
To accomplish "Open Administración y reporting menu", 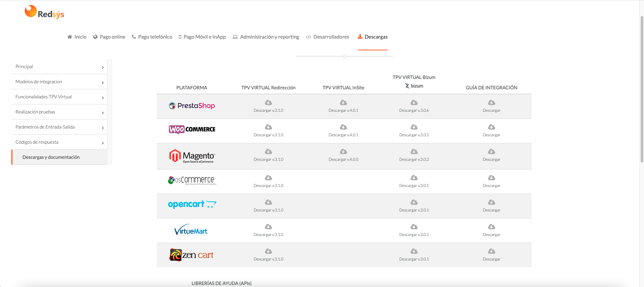I will tap(266, 37).
